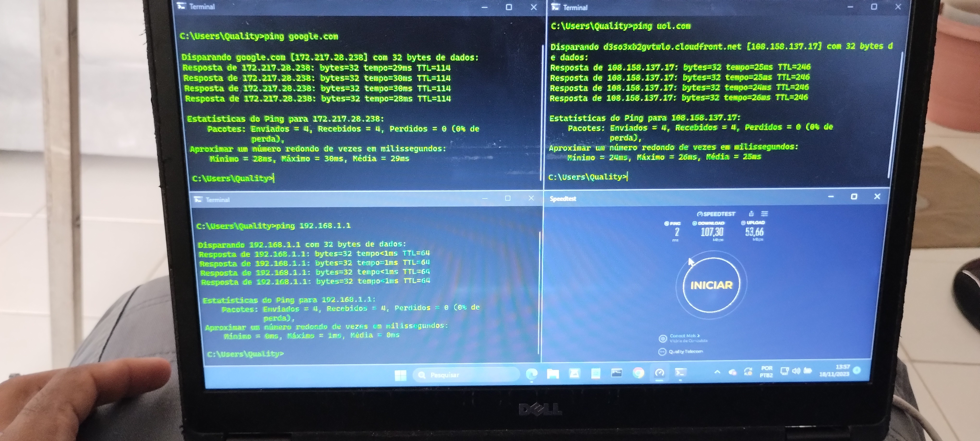Open the Notepad icon on taskbar
The height and width of the screenshot is (441, 980).
[595, 374]
